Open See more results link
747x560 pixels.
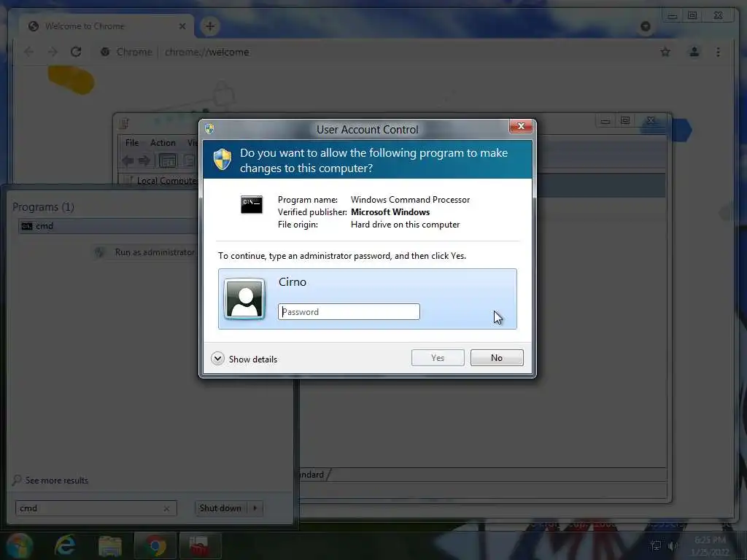[x=57, y=480]
